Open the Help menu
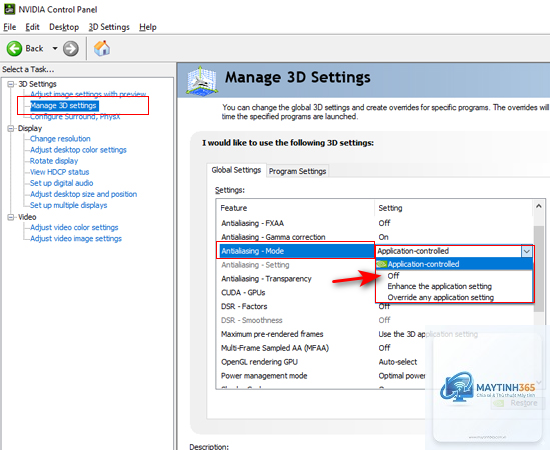550x450 pixels. coord(148,27)
